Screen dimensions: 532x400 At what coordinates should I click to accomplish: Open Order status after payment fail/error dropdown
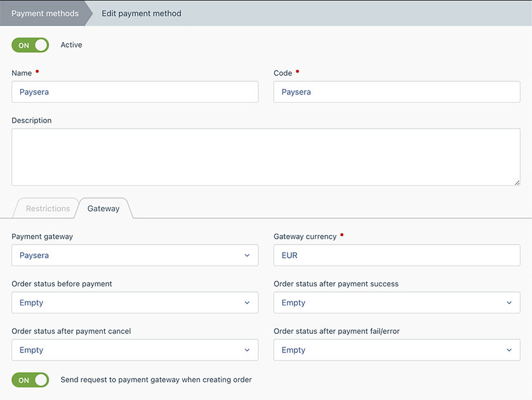coord(397,350)
